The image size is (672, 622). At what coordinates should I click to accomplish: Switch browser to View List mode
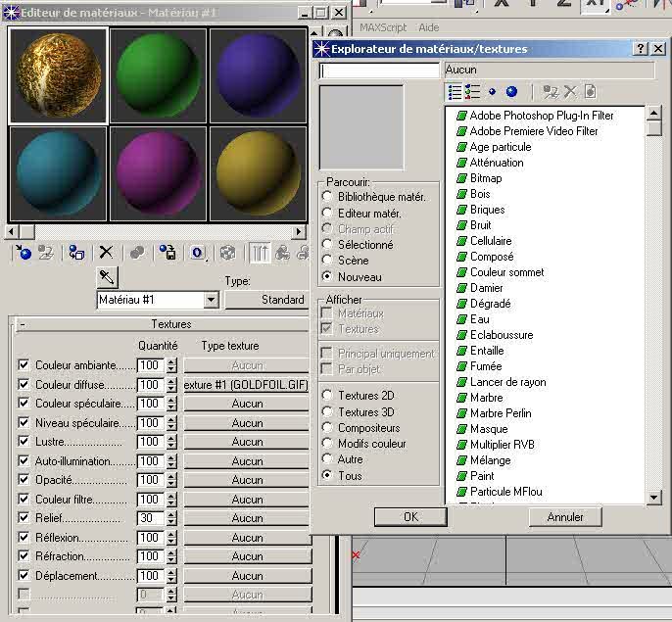(x=455, y=91)
